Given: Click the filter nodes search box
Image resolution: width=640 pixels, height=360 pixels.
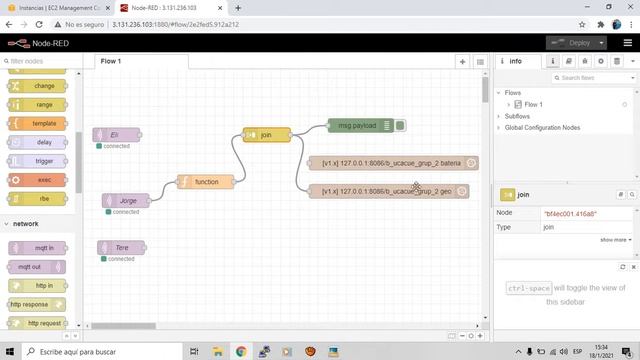Looking at the screenshot, I should pos(41,61).
